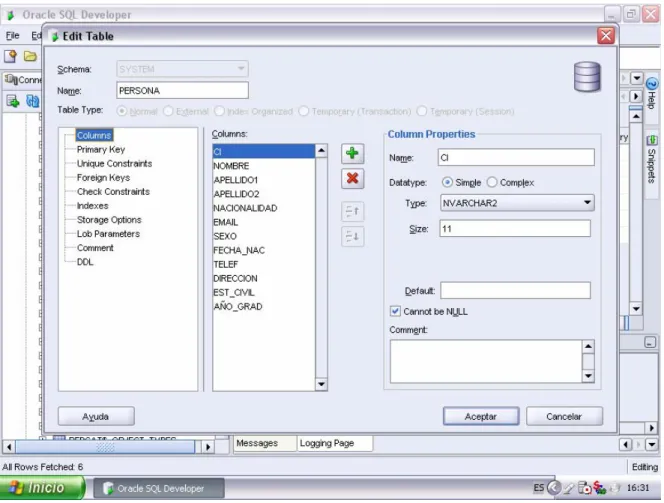Select DDL in the tree
Screen dimensions: 664x503
(85, 262)
